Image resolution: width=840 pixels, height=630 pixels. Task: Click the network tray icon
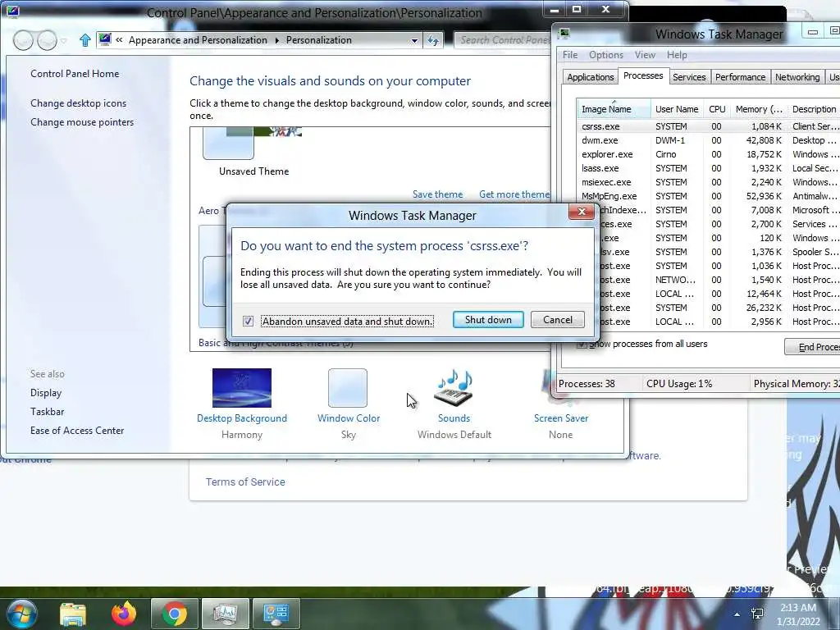coord(757,614)
